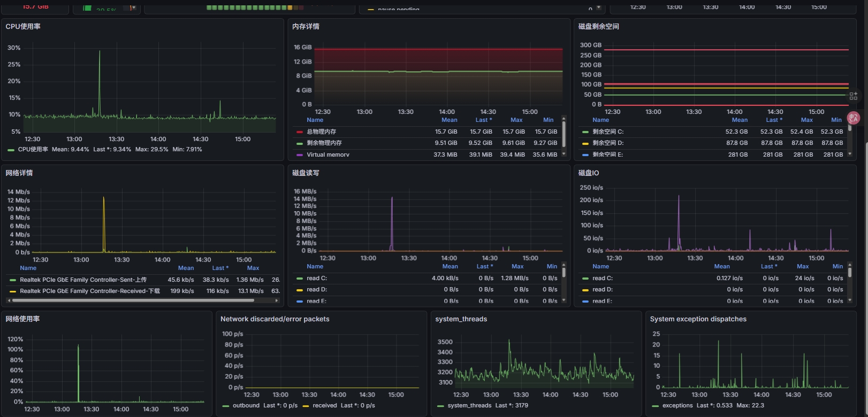Click the 52.4 GB max value
868x417 pixels.
(x=802, y=132)
